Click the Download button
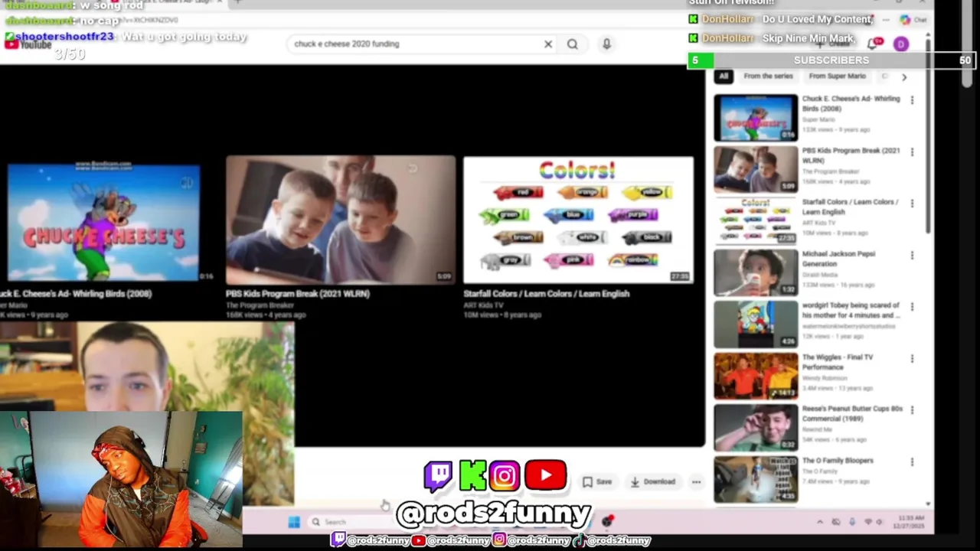The image size is (980, 551). (x=653, y=482)
